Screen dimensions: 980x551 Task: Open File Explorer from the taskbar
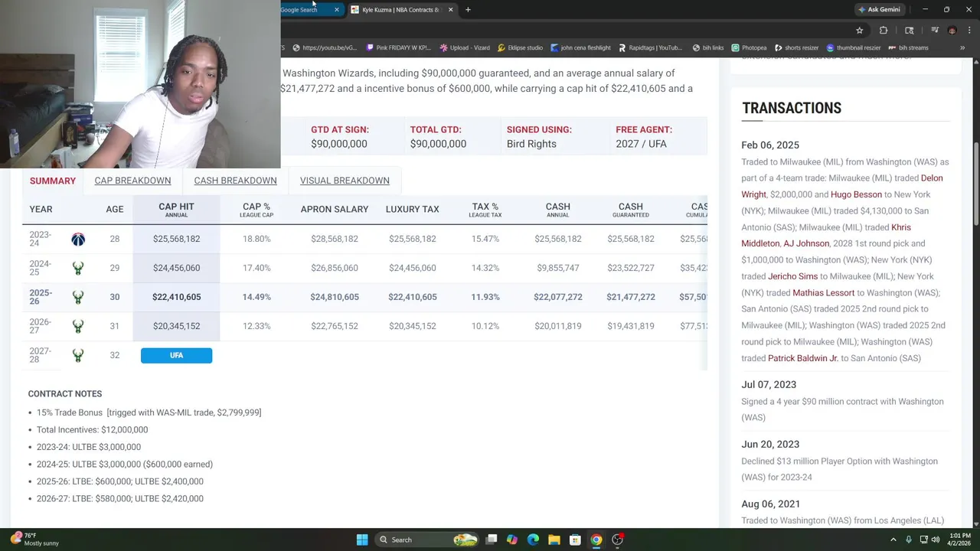554,540
